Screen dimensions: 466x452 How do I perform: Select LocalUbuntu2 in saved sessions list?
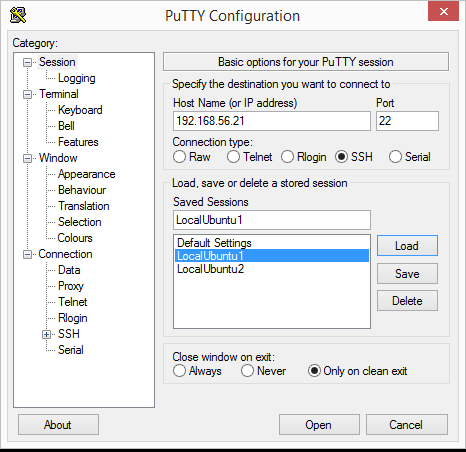210,269
